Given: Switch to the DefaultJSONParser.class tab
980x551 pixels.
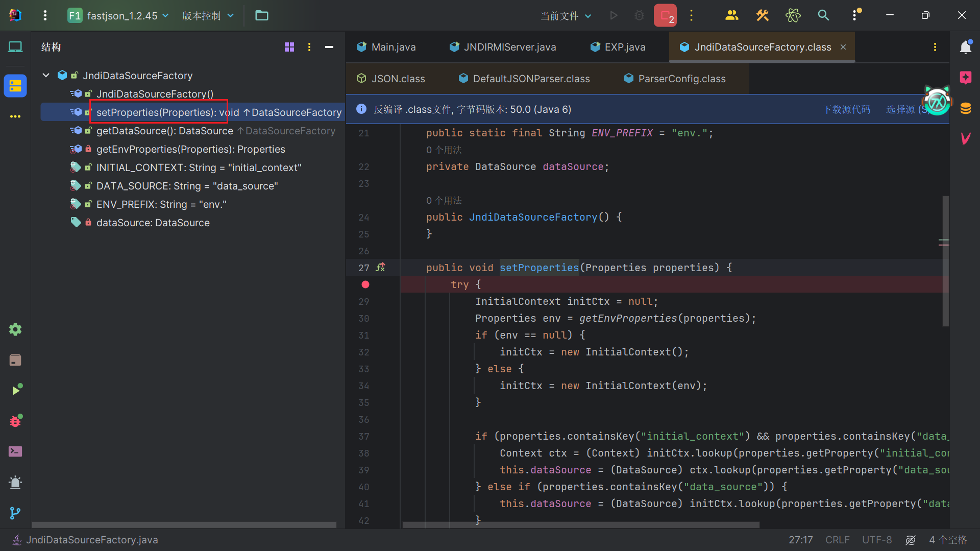Looking at the screenshot, I should (x=525, y=79).
